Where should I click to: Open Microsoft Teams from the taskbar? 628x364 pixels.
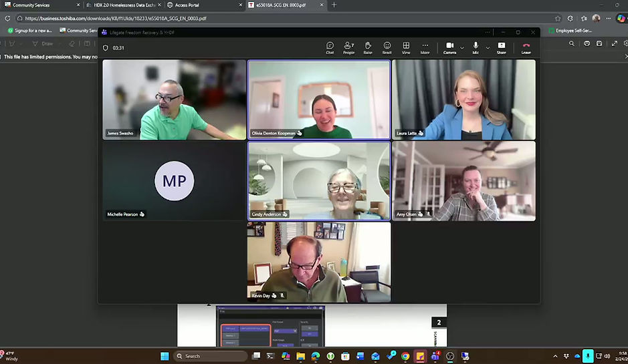tap(435, 356)
